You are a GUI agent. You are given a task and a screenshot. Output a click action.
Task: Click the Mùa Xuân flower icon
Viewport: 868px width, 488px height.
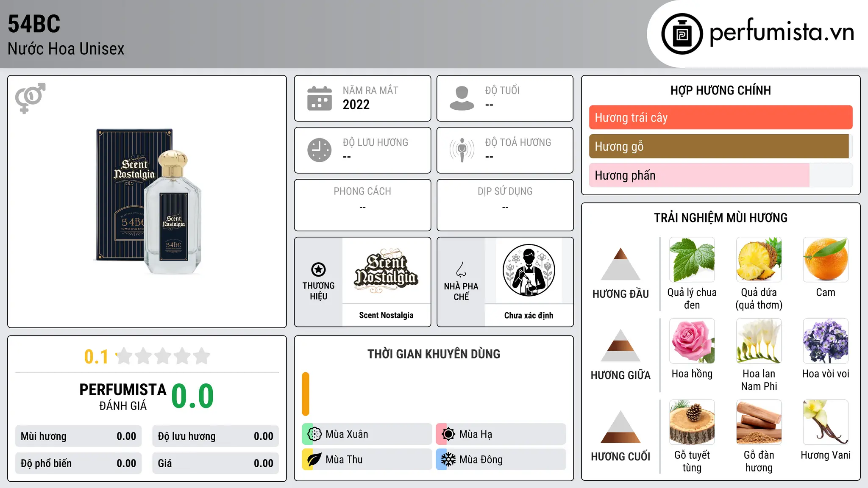pos(314,434)
